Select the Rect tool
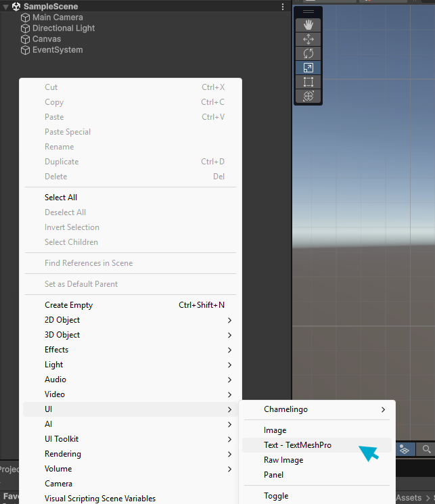The height and width of the screenshot is (504, 435). [x=308, y=82]
